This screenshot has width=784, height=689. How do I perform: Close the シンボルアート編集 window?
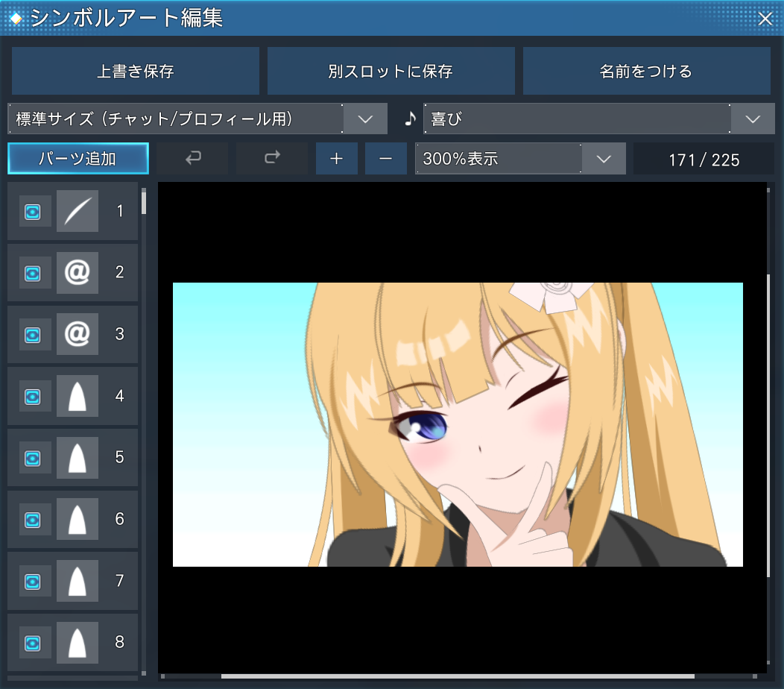pyautogui.click(x=765, y=19)
